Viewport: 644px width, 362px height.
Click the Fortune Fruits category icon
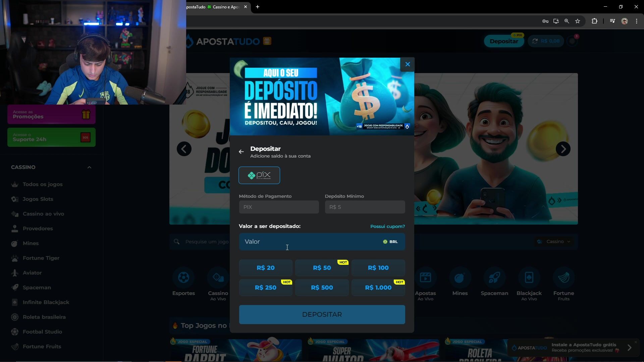(563, 278)
